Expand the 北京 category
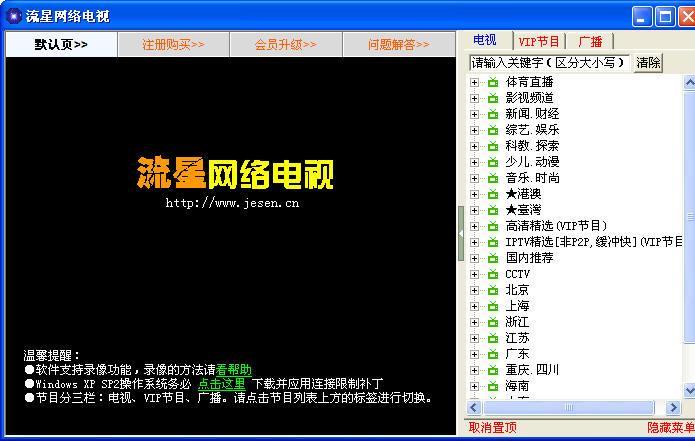 point(474,290)
